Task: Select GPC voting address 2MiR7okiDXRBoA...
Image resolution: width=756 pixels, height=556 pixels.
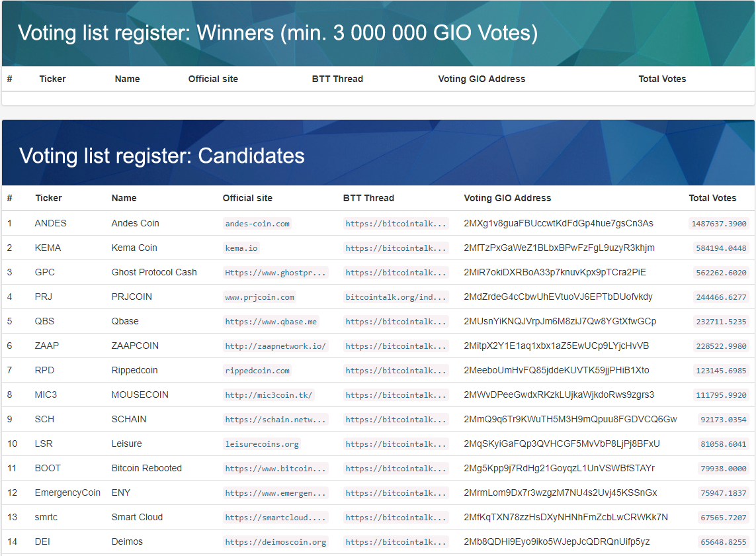Action: 555,272
